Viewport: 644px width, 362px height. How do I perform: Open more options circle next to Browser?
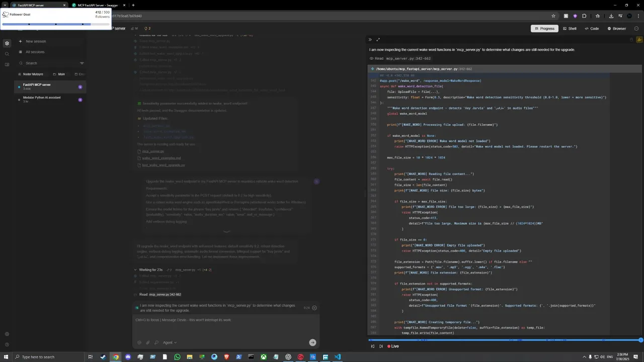pos(636,29)
